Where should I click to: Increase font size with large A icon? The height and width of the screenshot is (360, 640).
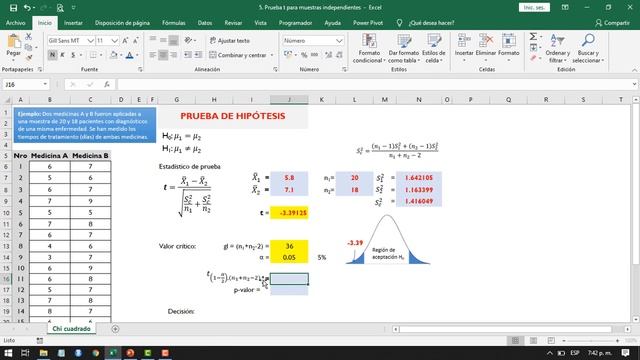point(125,40)
